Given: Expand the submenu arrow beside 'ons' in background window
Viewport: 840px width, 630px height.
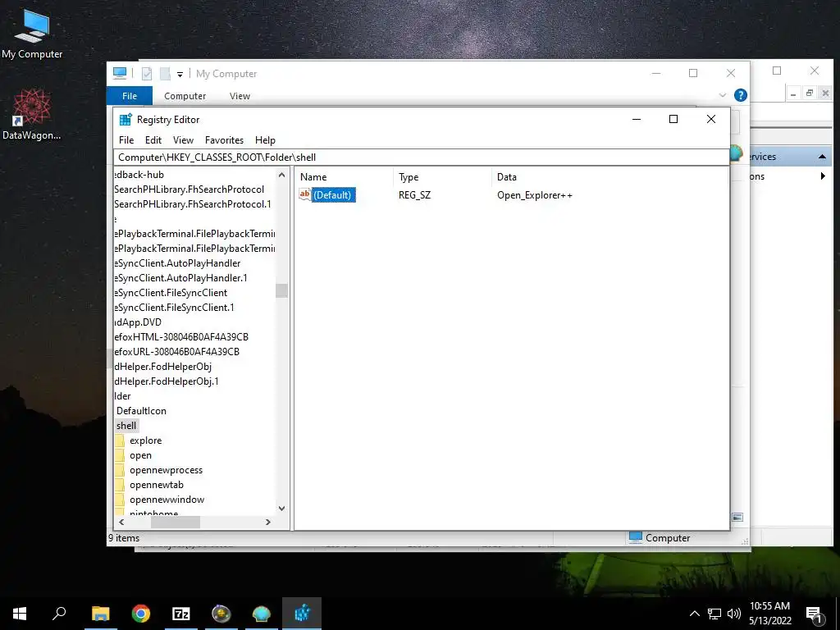Looking at the screenshot, I should (823, 176).
